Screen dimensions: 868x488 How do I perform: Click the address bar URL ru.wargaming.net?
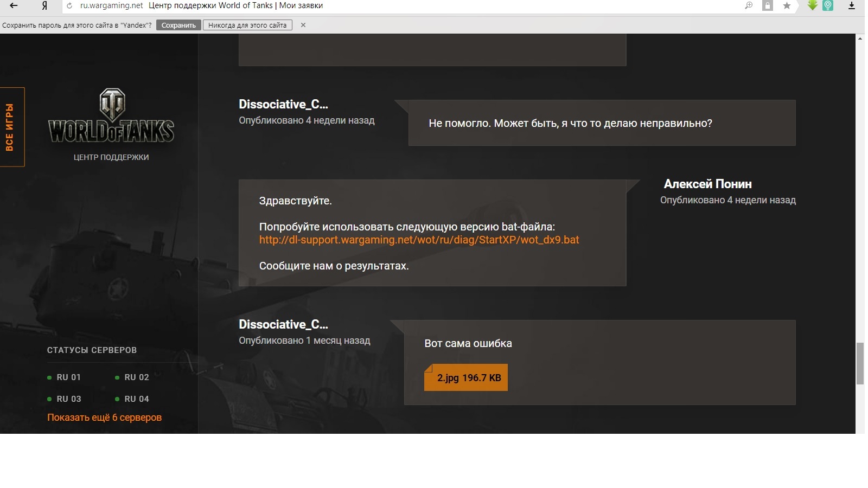112,5
